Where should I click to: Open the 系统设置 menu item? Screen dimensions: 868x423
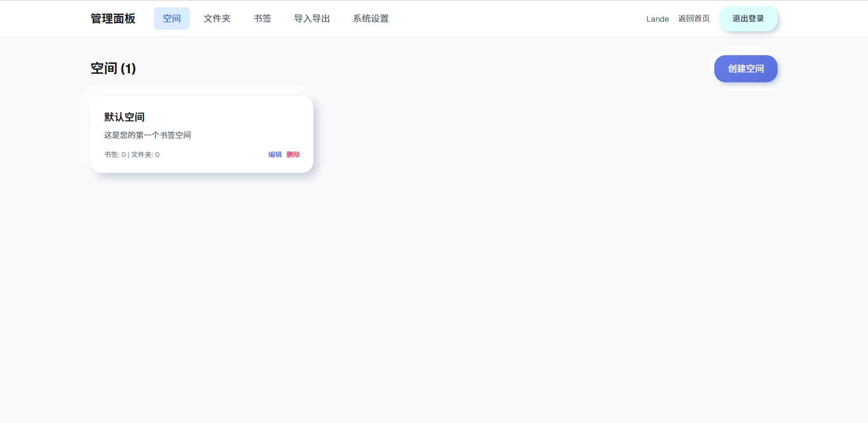[x=370, y=19]
